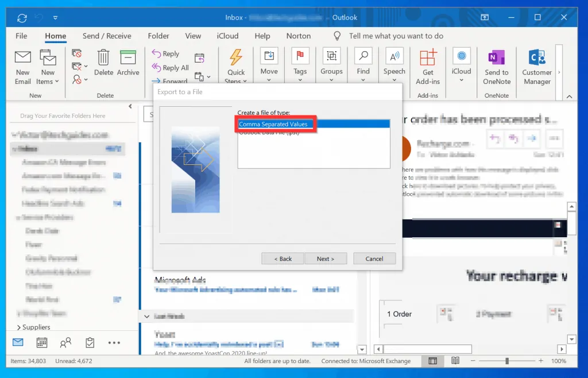Click the zoom out minus button
Viewport: 588px width, 378px height.
[473, 361]
